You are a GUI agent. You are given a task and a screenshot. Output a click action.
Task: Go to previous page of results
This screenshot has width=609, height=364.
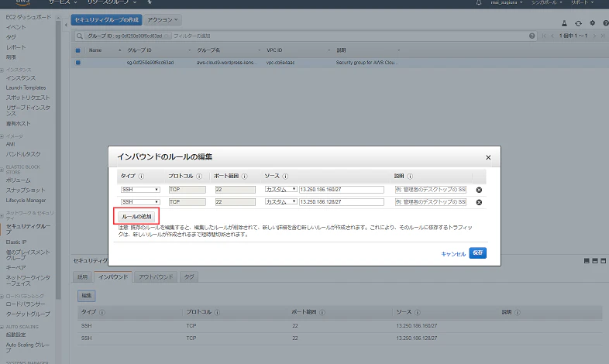pos(552,36)
